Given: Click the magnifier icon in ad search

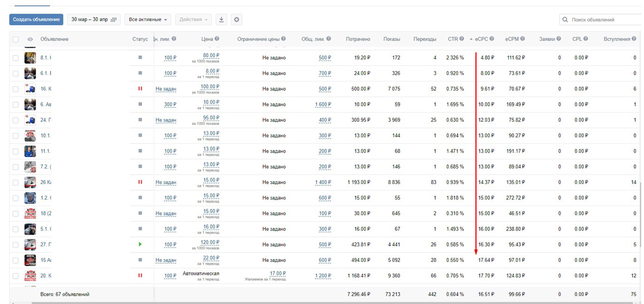Looking at the screenshot, I should (x=565, y=20).
